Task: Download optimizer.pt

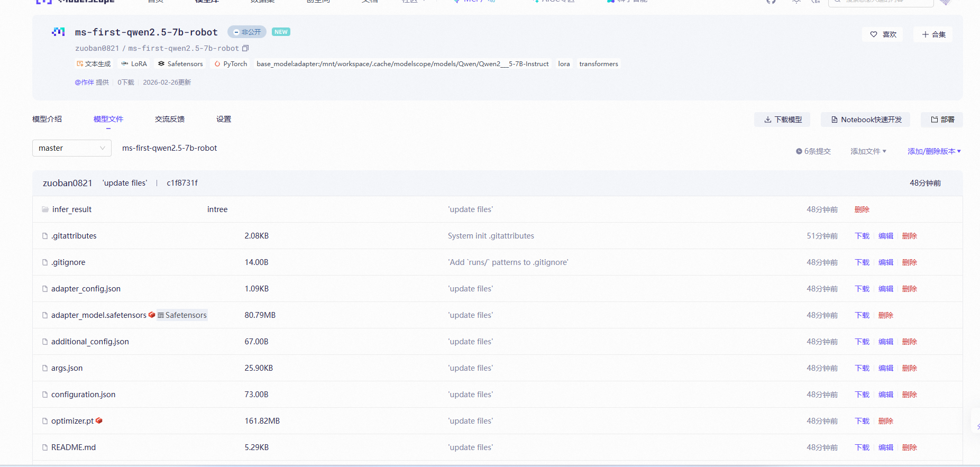Action: 862,421
